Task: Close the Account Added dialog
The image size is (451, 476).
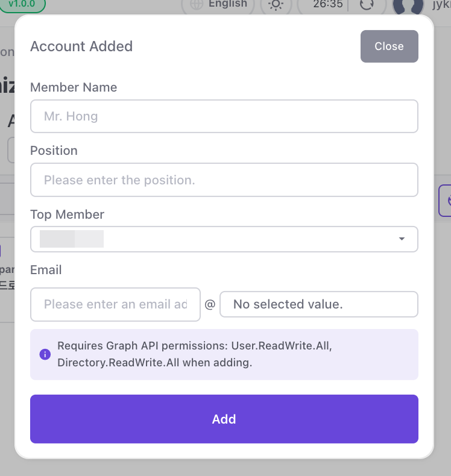Action: point(389,46)
